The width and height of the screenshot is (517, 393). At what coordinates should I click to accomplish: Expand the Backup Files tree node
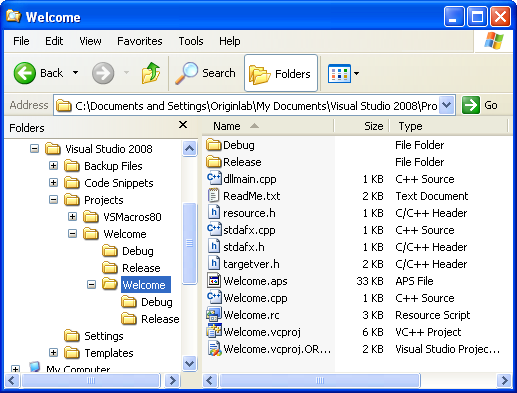click(x=53, y=165)
